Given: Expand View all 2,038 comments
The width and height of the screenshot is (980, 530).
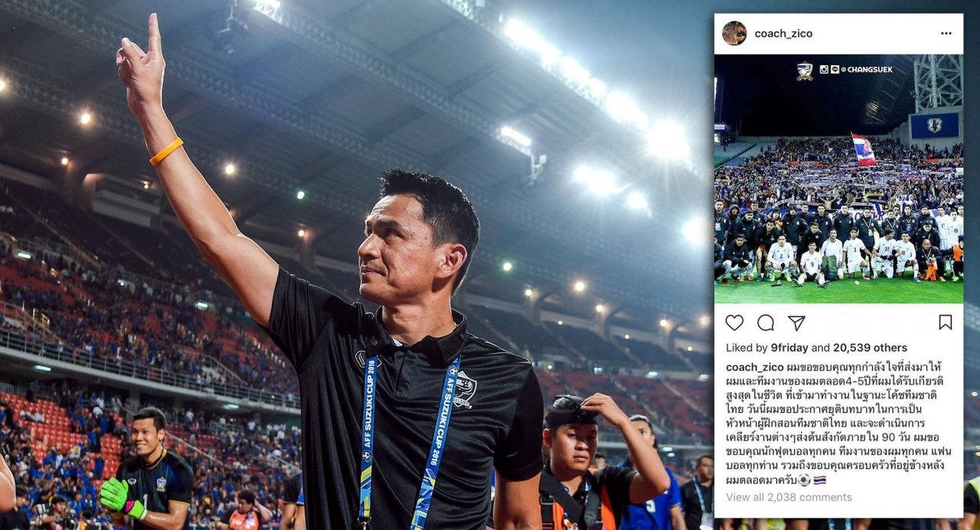Looking at the screenshot, I should click(x=789, y=497).
